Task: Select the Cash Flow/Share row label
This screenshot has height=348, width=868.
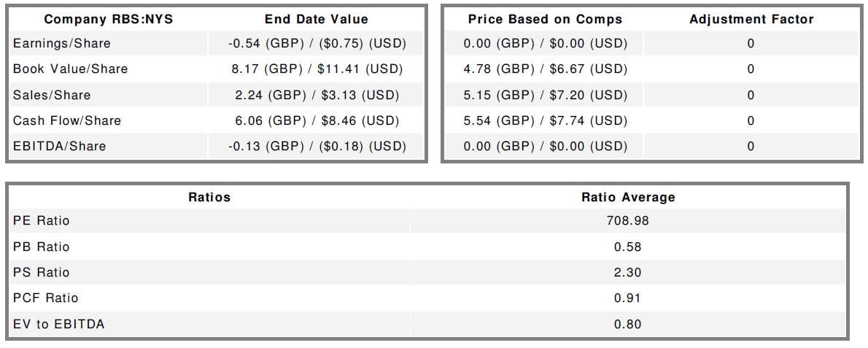Action: (67, 120)
